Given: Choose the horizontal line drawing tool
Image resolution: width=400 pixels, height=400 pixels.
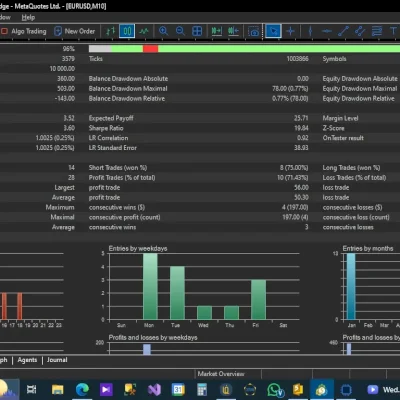Looking at the screenshot, I should pos(327,31).
